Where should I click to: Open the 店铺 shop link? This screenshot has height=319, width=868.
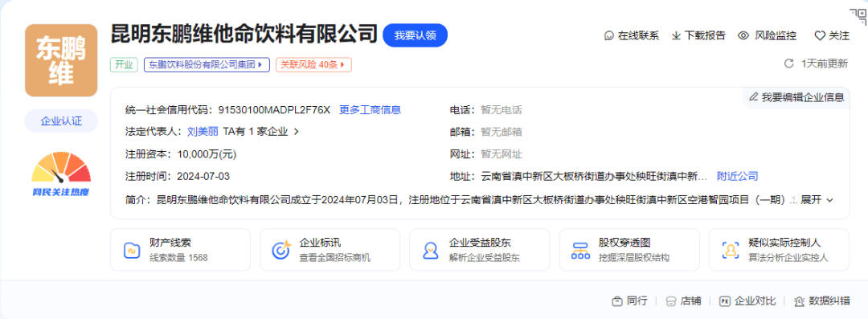pos(691,301)
